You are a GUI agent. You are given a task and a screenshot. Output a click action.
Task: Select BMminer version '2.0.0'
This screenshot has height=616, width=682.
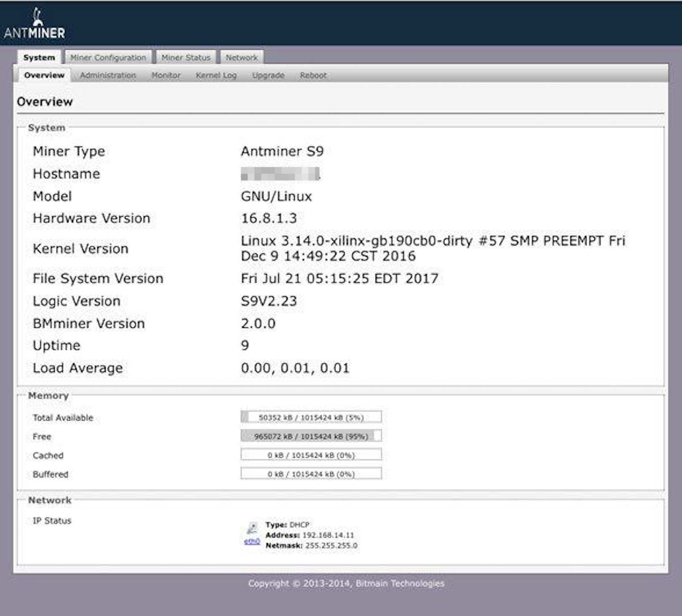(x=258, y=323)
